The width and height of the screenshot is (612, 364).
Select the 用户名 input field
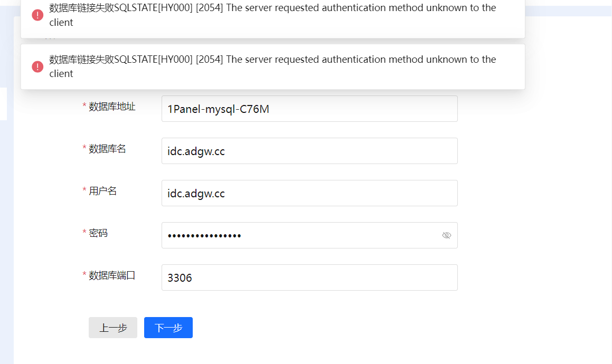tap(309, 193)
